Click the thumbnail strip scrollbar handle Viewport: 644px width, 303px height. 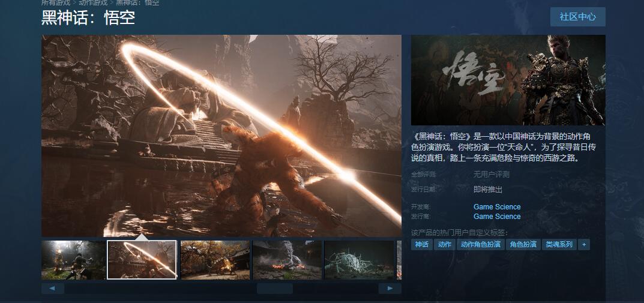(274, 289)
